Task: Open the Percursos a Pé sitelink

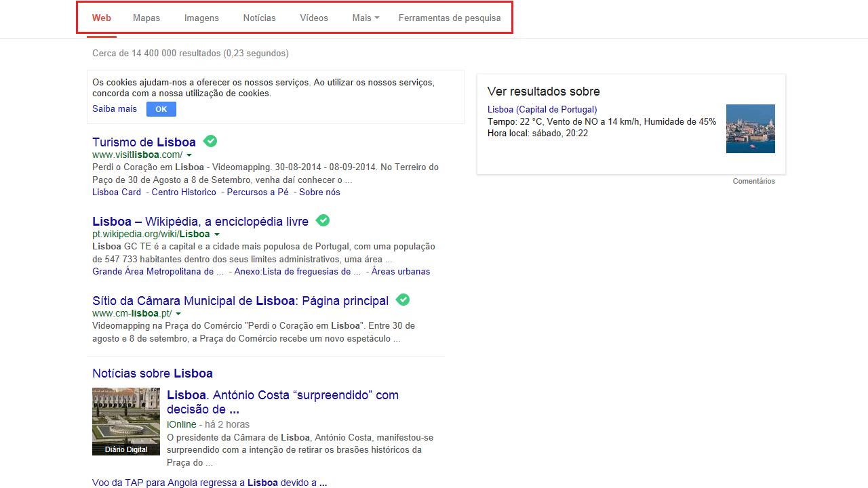Action: (258, 192)
